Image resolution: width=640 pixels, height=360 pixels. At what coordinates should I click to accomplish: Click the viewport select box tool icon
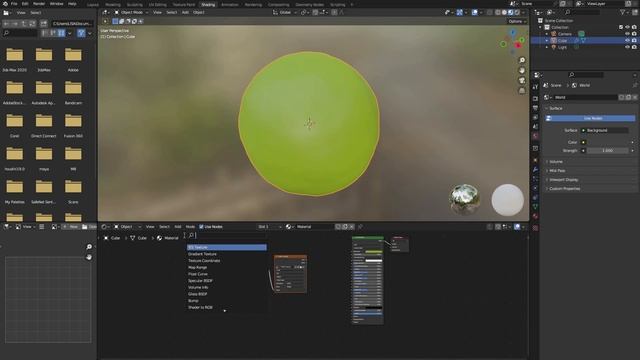pyautogui.click(x=116, y=21)
